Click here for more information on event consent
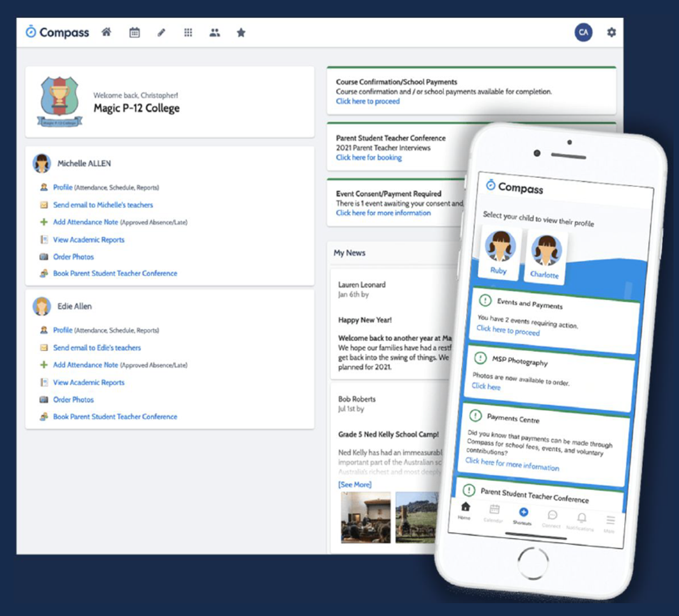The image size is (679, 616). 383,213
